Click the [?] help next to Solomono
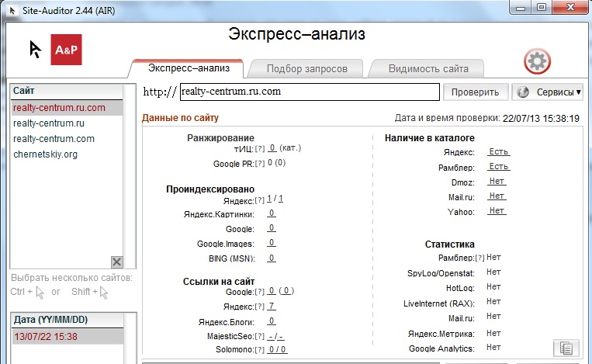The height and width of the screenshot is (364, 592). pyautogui.click(x=260, y=350)
